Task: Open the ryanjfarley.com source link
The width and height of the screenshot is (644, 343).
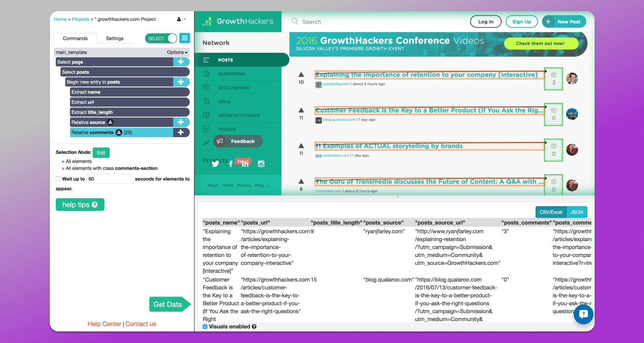Action: point(337,84)
